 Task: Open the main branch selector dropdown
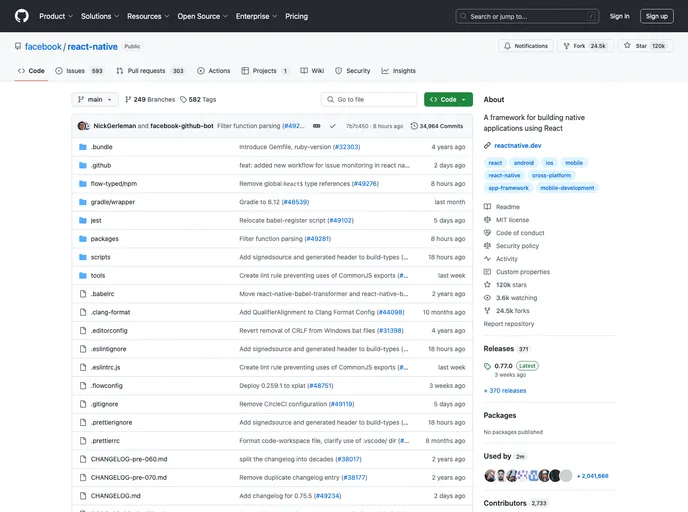point(95,100)
